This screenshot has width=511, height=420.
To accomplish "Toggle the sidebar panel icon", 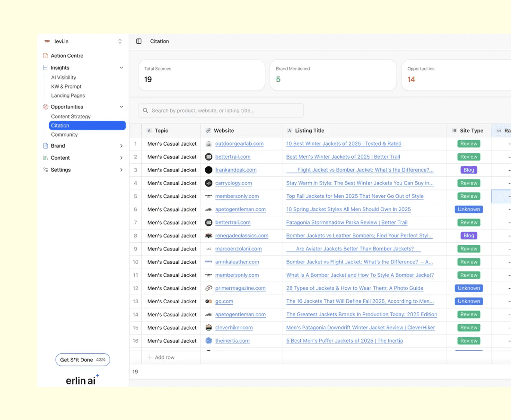I will 139,41.
